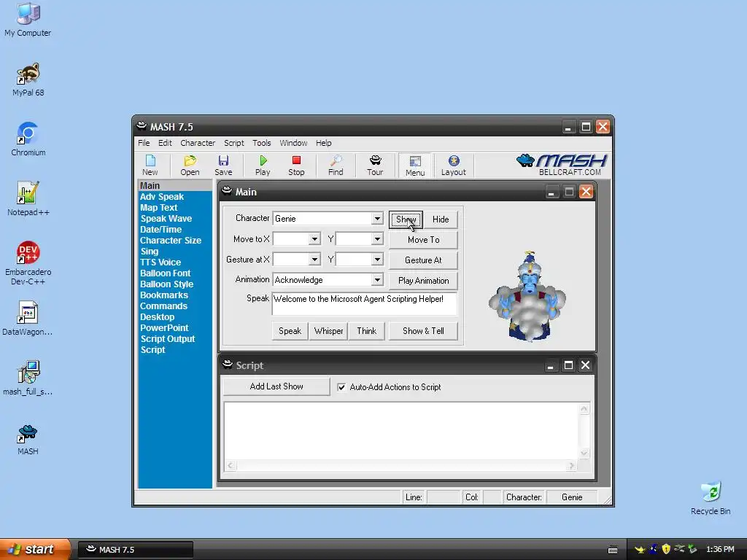Click the MASH Bellcraft.com logo

tap(562, 165)
